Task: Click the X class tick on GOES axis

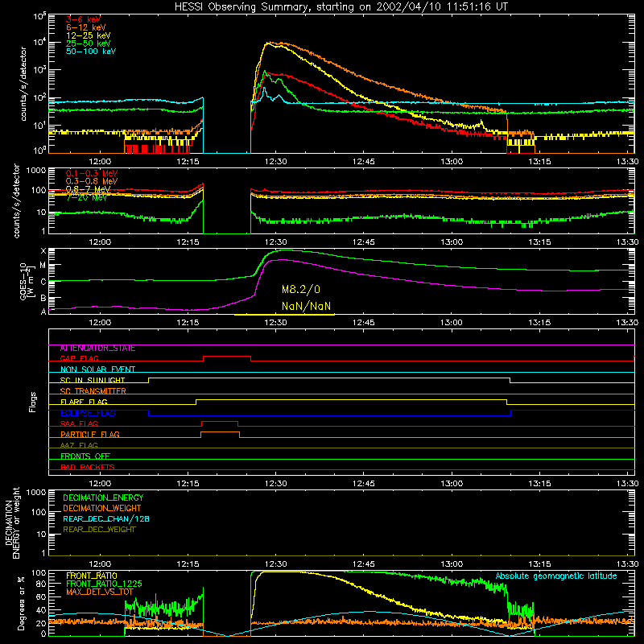Action: tap(43, 250)
